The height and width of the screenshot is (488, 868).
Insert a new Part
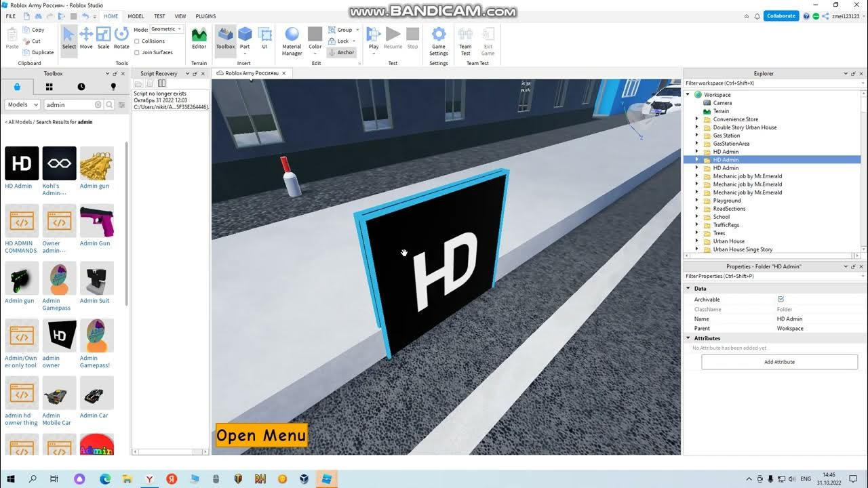pos(245,38)
